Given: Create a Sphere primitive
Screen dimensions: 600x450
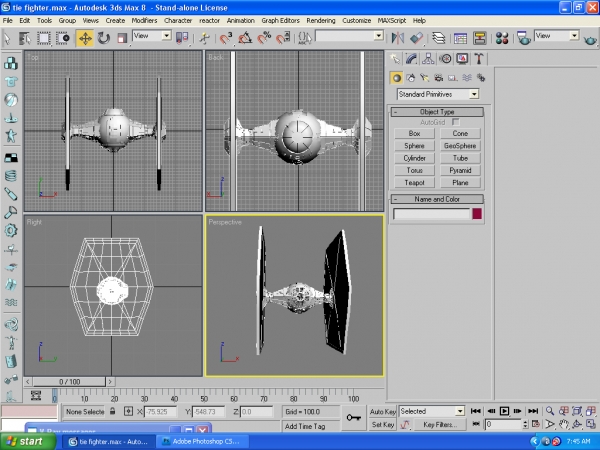Looking at the screenshot, I should (414, 146).
